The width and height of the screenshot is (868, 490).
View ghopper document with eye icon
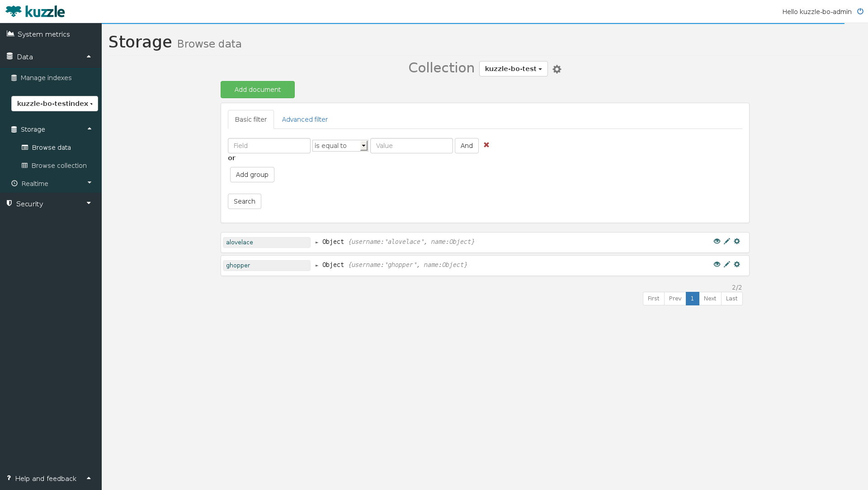[717, 264]
